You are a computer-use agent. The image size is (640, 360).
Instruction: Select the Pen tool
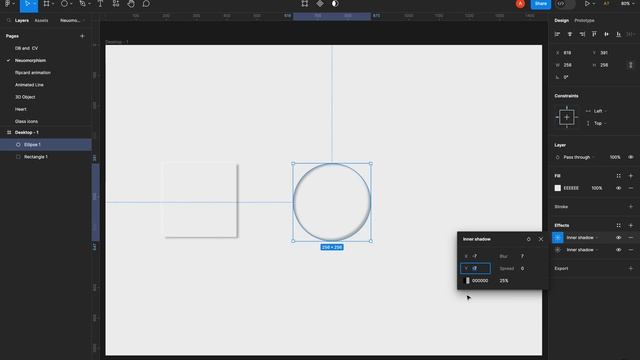point(82,4)
